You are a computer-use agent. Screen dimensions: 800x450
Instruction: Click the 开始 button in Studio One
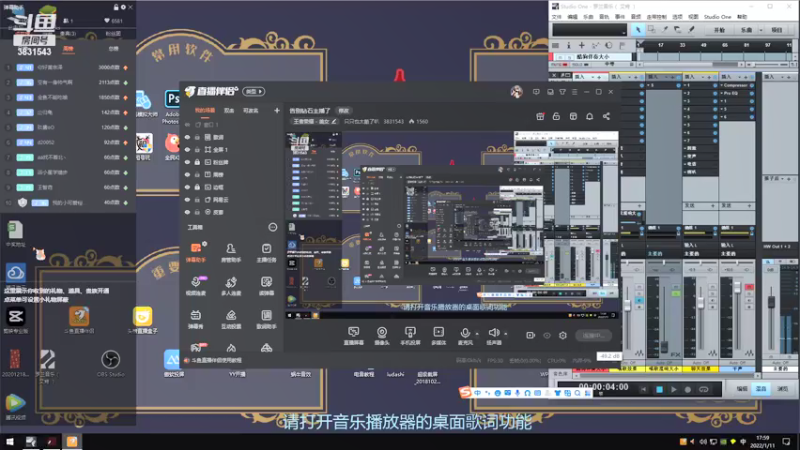719,30
